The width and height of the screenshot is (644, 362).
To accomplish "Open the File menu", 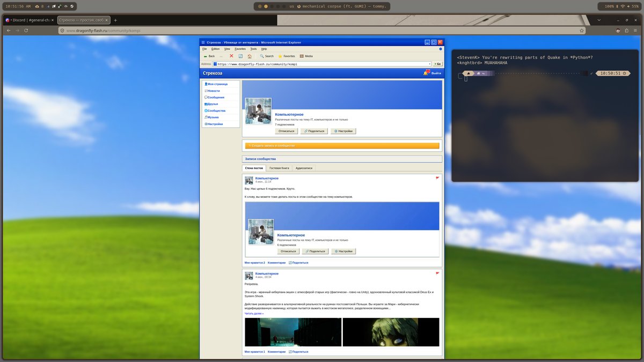I will point(204,49).
